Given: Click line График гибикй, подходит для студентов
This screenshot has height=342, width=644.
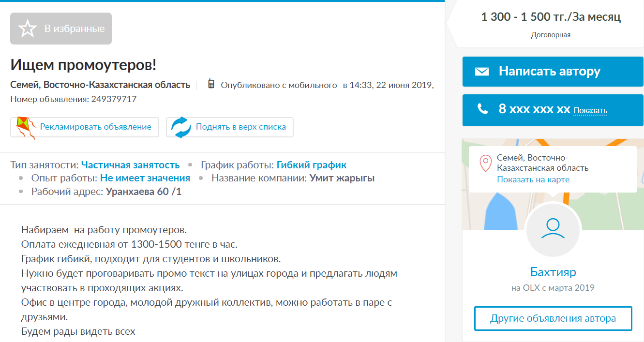Looking at the screenshot, I should tap(151, 258).
